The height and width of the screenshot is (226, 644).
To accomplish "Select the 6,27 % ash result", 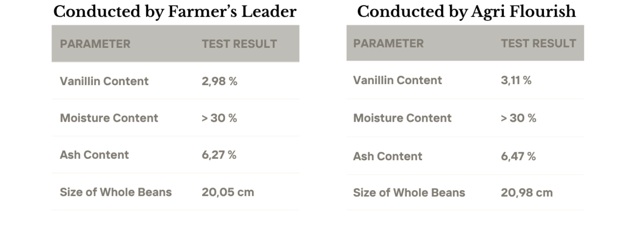I will pos(219,155).
